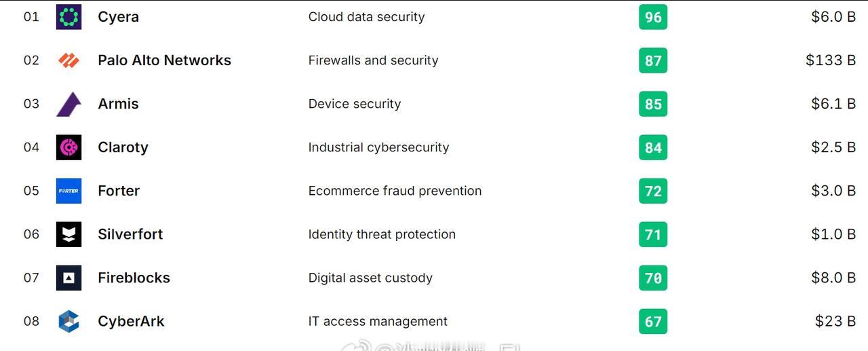This screenshot has width=868, height=351.
Task: Click the Armis purple triangle logo
Action: [x=68, y=104]
